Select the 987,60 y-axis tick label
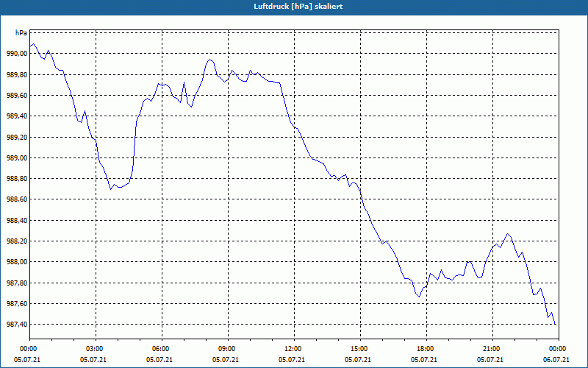The image size is (588, 368). [17, 303]
